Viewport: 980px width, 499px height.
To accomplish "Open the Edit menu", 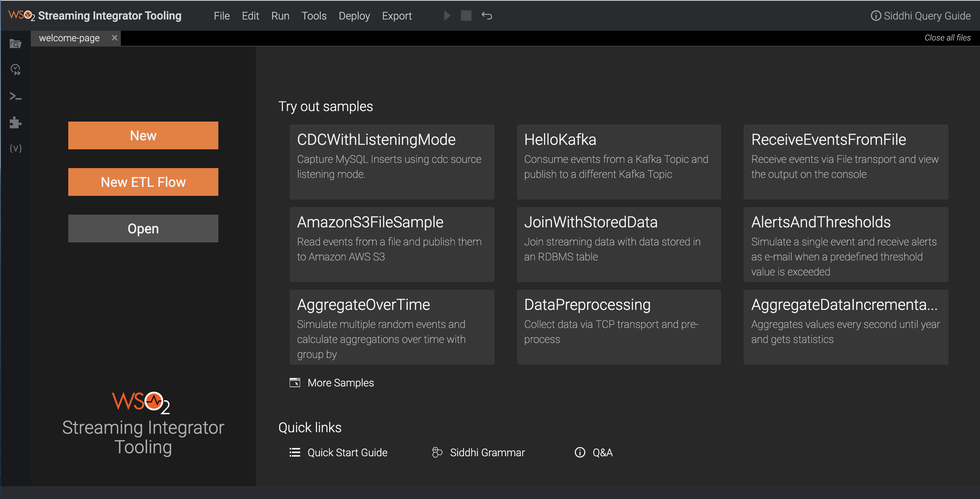I will pyautogui.click(x=250, y=16).
